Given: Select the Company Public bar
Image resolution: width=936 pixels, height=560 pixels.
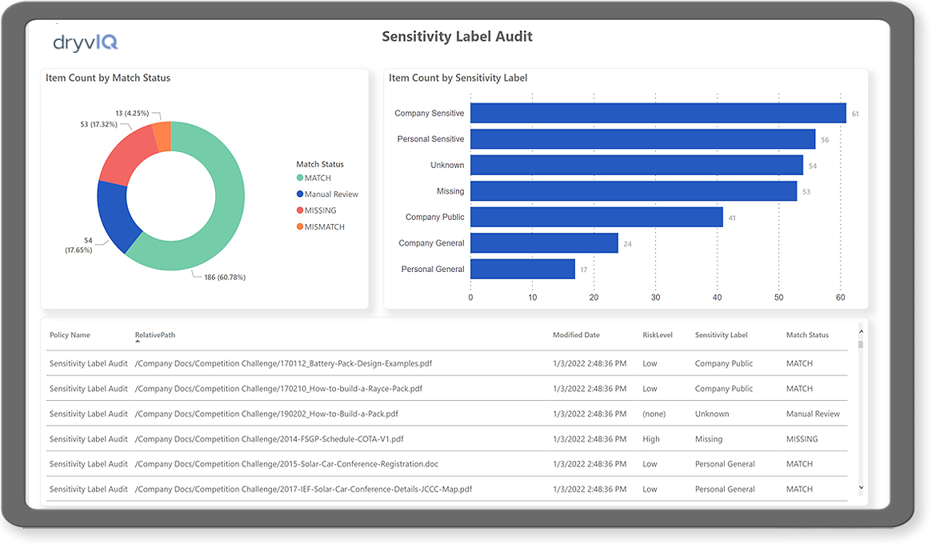Looking at the screenshot, I should point(596,218).
